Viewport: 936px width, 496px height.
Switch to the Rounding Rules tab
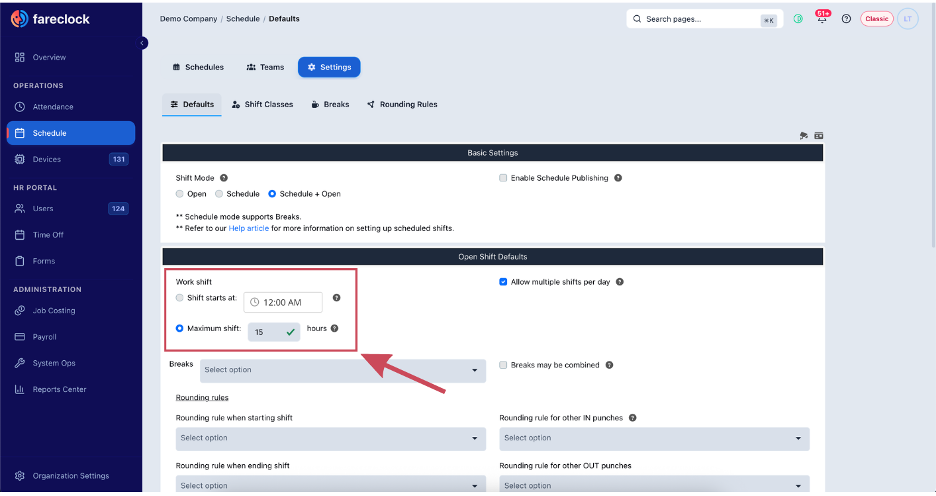click(402, 104)
